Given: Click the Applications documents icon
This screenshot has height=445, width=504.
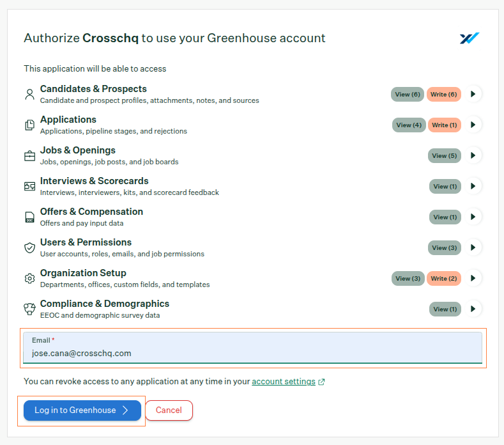Looking at the screenshot, I should [29, 125].
